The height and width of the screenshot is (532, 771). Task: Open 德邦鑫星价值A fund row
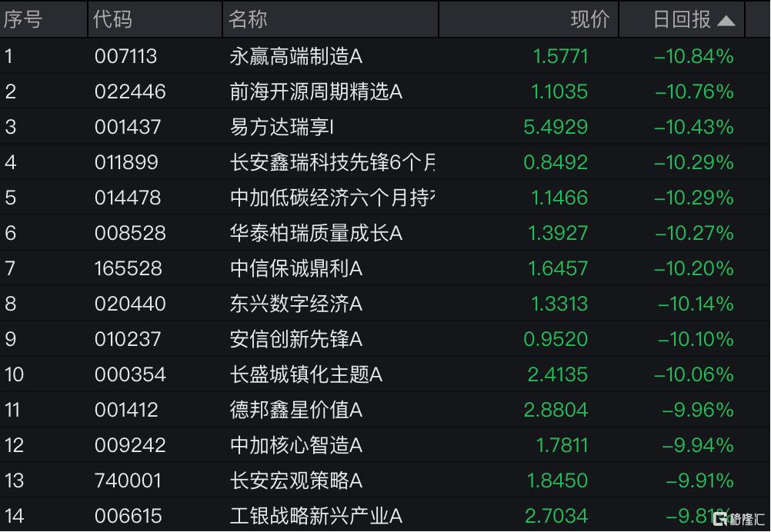click(x=385, y=410)
